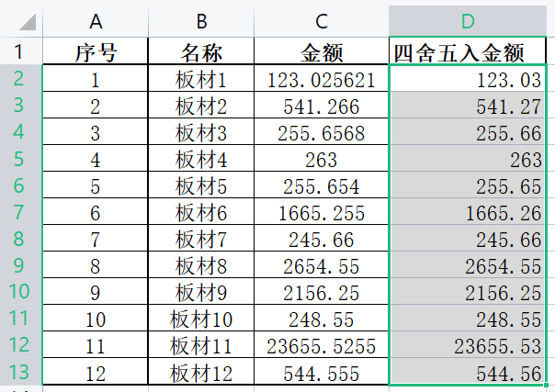This screenshot has width=555, height=392.
Task: Click amount cell 255.654
Action: (322, 185)
